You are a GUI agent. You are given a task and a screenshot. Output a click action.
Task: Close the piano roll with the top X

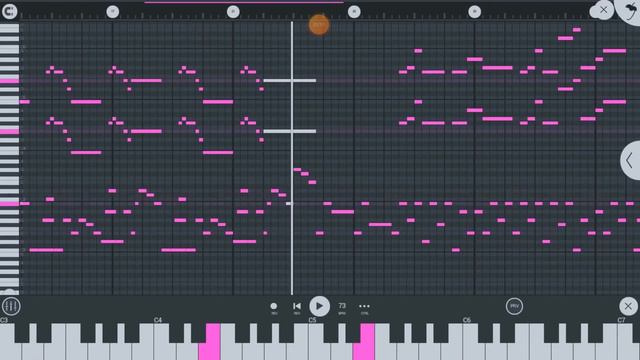click(603, 10)
